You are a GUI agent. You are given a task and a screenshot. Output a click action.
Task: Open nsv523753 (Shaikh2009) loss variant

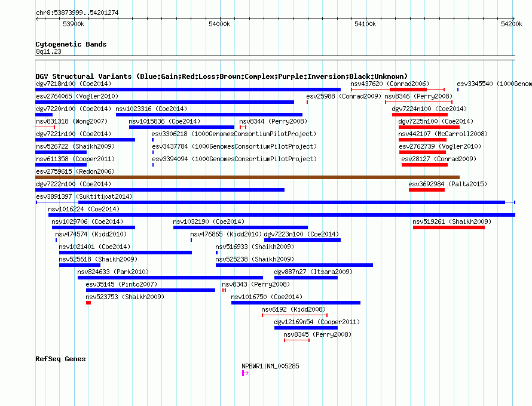tap(88, 303)
